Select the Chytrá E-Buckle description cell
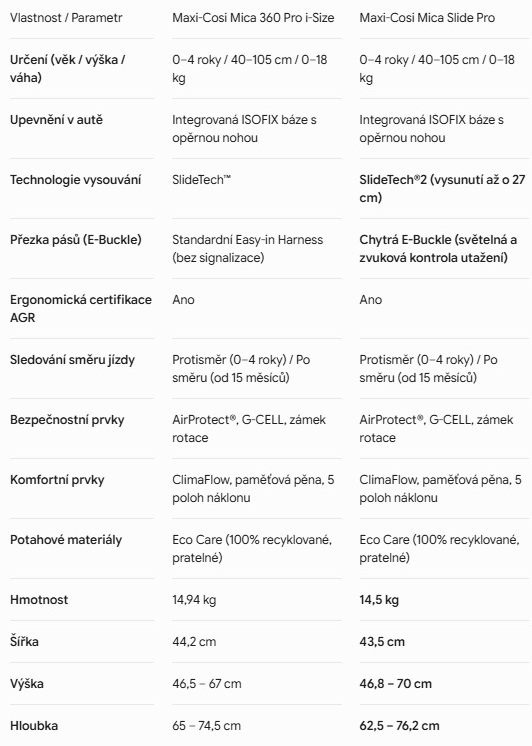The image size is (532, 746). coord(438,248)
